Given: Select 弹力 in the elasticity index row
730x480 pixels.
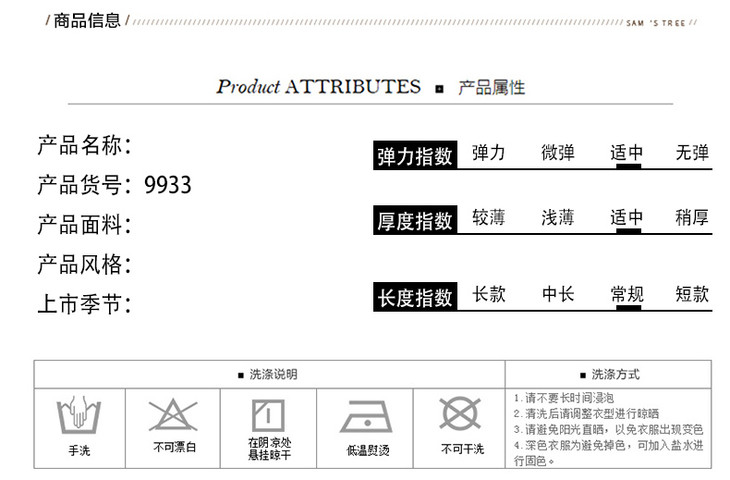Looking at the screenshot, I should coord(488,153).
